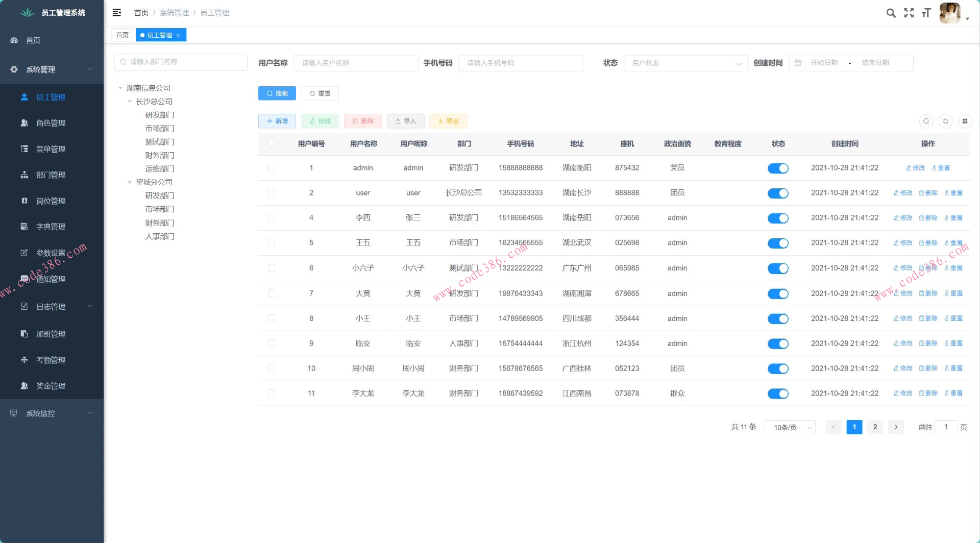Collapse sidebar using the hamburger icon
This screenshot has width=980, height=543.
[117, 13]
